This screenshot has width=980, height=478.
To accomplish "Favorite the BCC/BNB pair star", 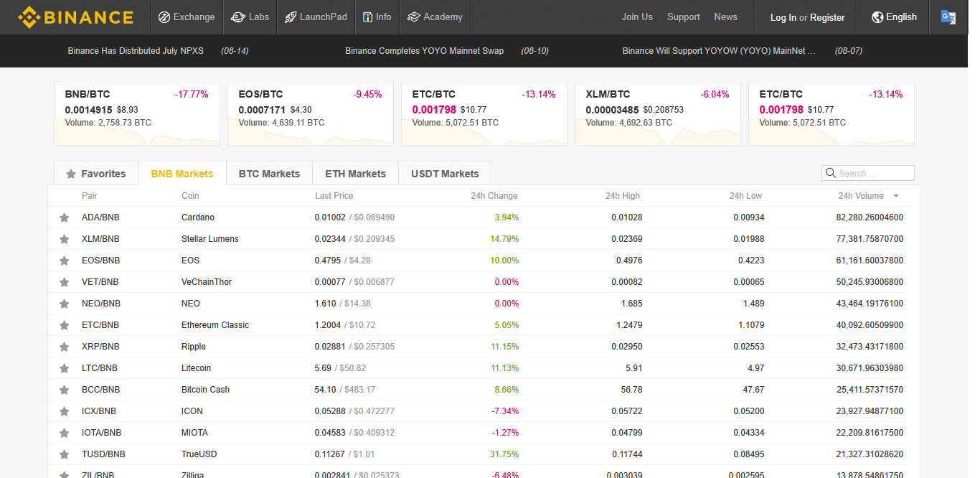I will [64, 390].
